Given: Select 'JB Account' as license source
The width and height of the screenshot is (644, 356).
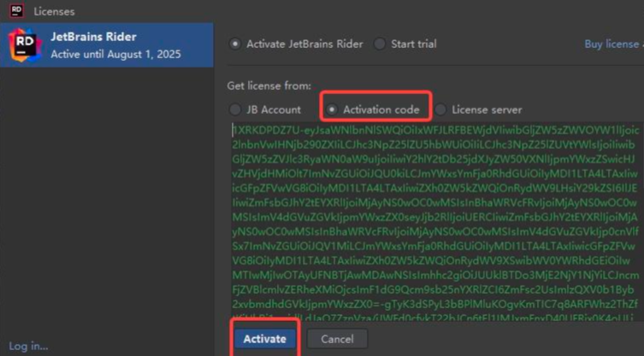Looking at the screenshot, I should pos(235,110).
